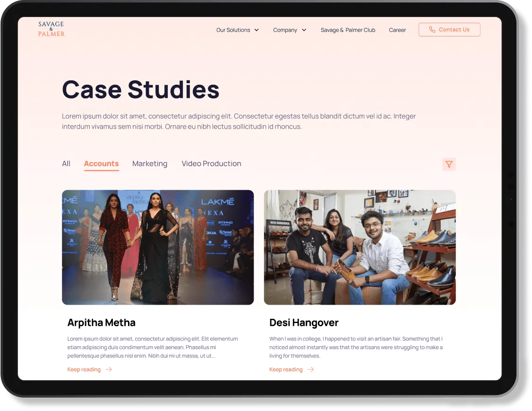Screen dimensions: 532x411
Task: Open the Career menu item
Action: [397, 30]
